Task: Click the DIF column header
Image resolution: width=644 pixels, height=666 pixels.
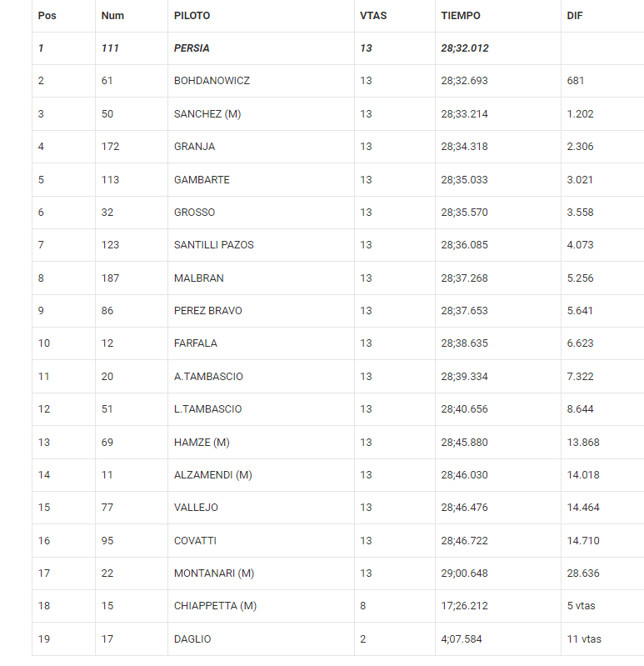Action: pyautogui.click(x=575, y=16)
